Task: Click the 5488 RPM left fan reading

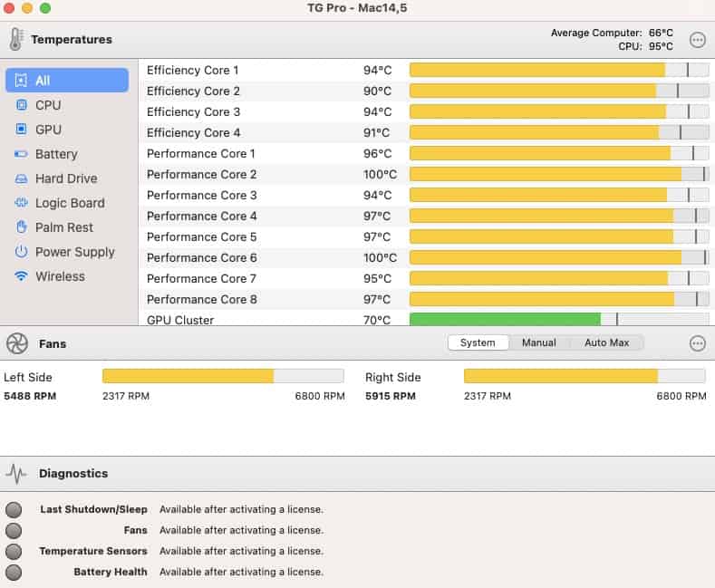Action: point(30,396)
